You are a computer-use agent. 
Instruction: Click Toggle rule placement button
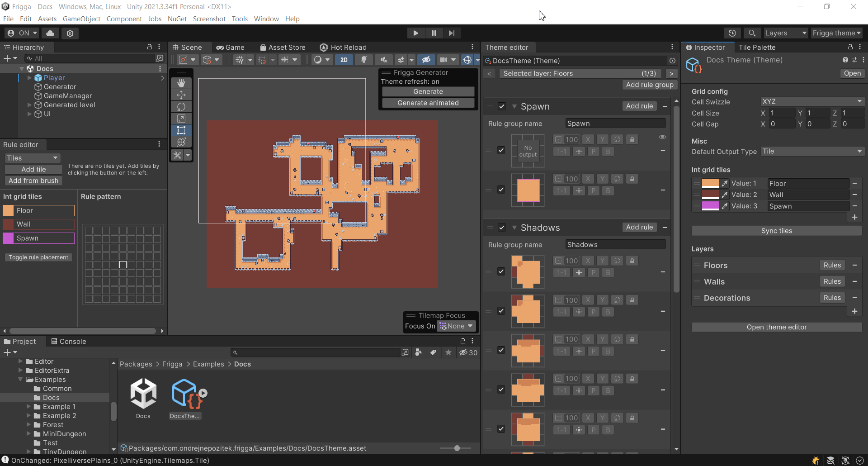click(38, 257)
